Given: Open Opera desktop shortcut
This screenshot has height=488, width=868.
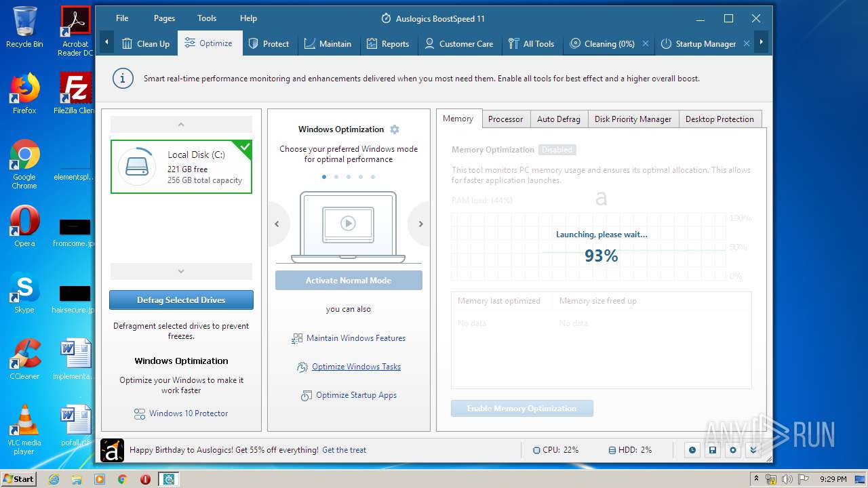Looking at the screenshot, I should [x=24, y=226].
